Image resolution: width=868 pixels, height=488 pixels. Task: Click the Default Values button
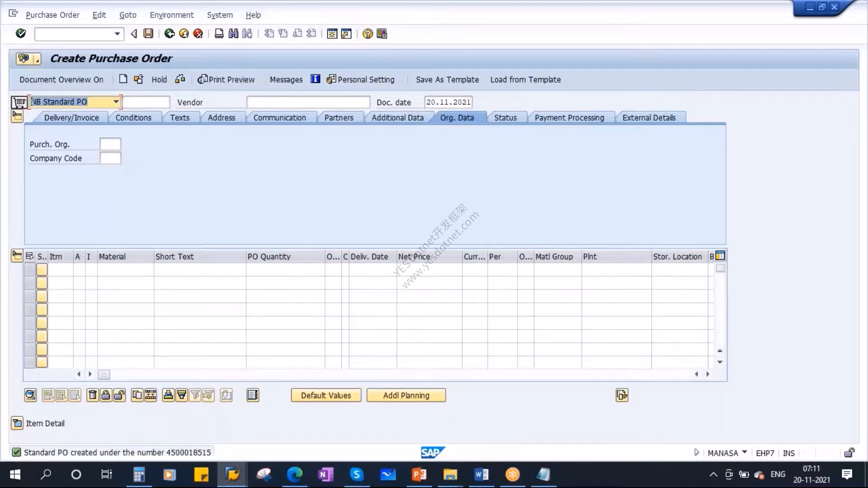(x=326, y=395)
